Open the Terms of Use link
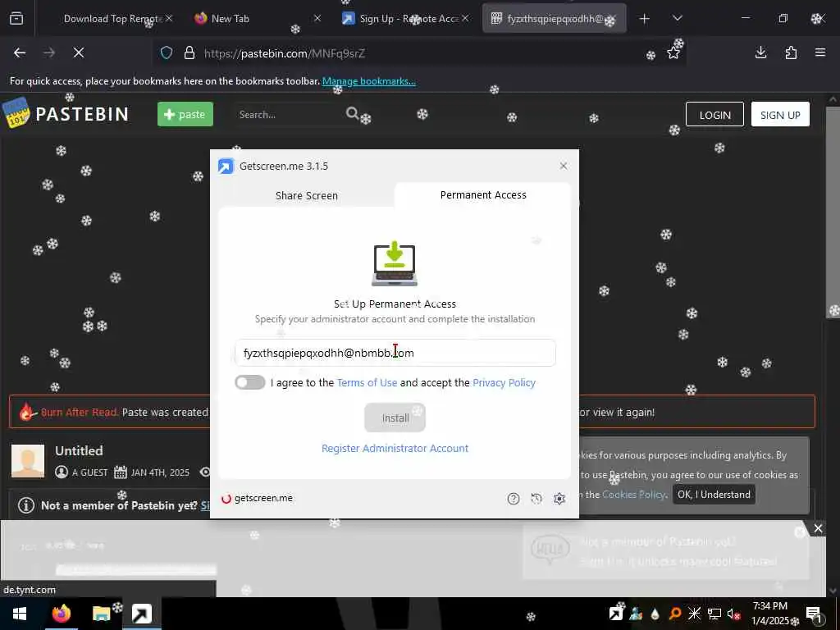 367,382
